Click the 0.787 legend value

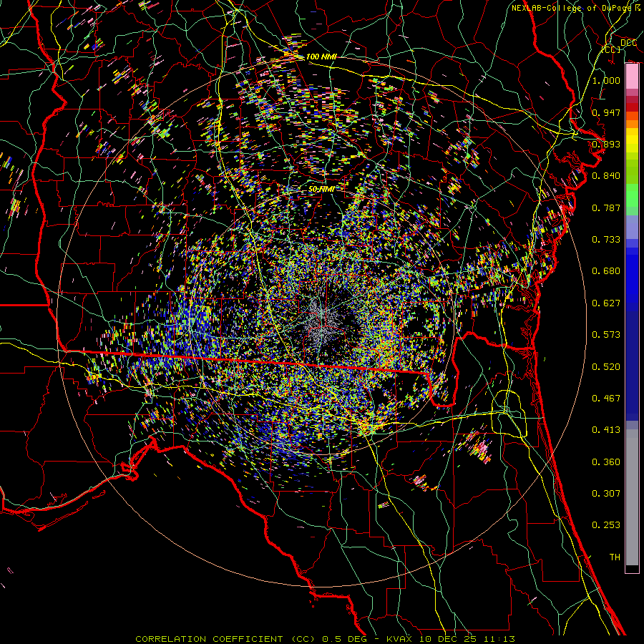click(606, 208)
